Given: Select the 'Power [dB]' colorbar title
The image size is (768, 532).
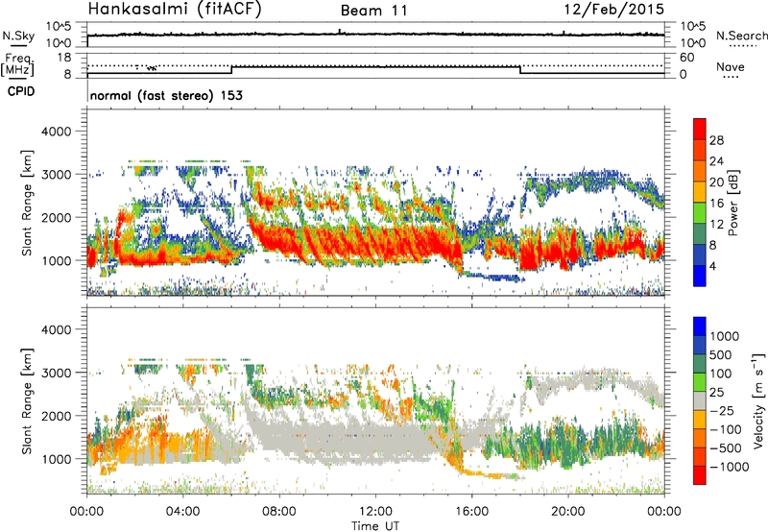Looking at the screenshot, I should point(732,203).
